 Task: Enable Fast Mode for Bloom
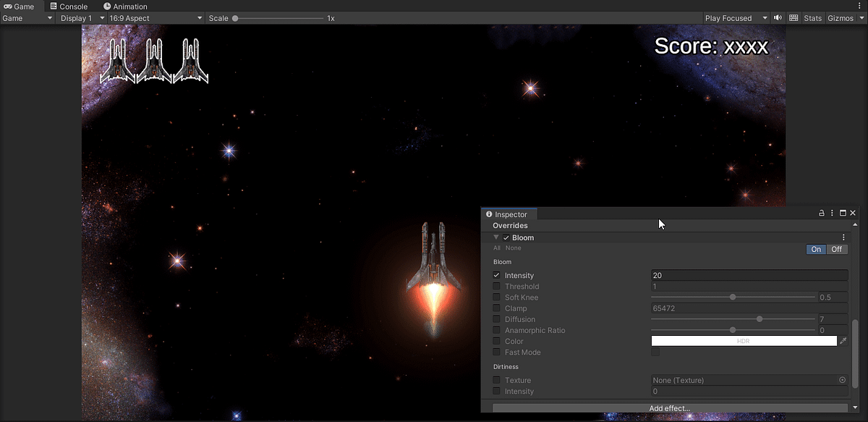[x=655, y=352]
